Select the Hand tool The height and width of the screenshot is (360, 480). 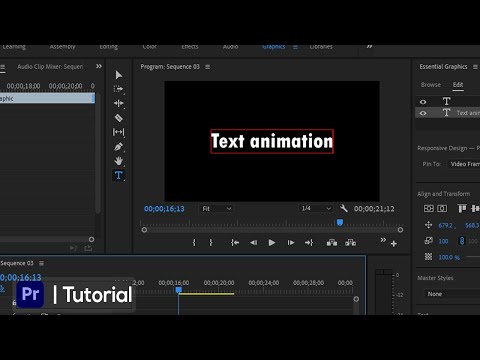click(119, 161)
